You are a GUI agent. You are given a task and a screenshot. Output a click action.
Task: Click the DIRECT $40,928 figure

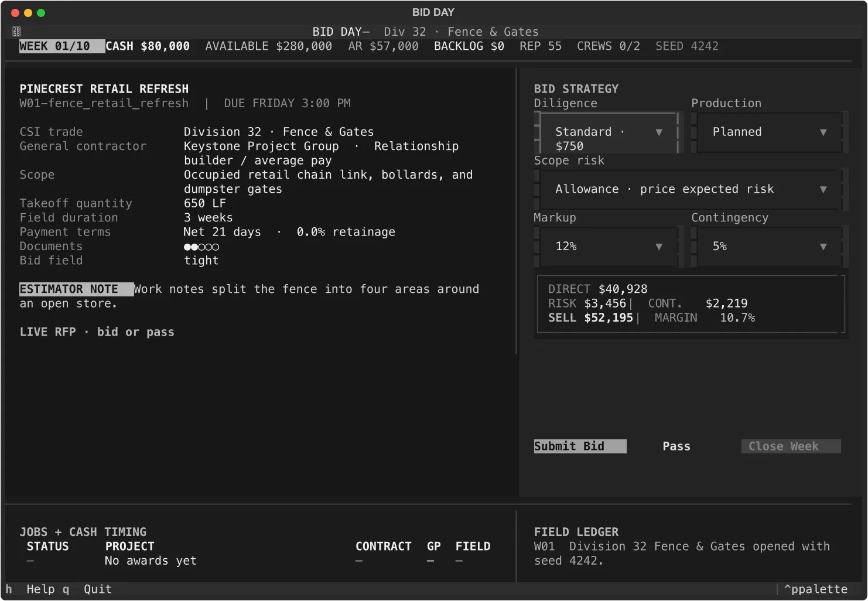598,289
